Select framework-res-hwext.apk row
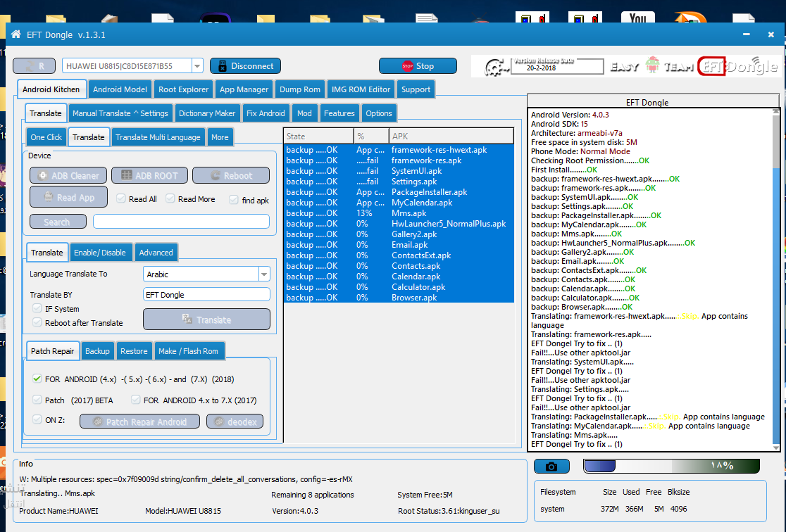Screen dimensions: 786x532 click(x=399, y=150)
